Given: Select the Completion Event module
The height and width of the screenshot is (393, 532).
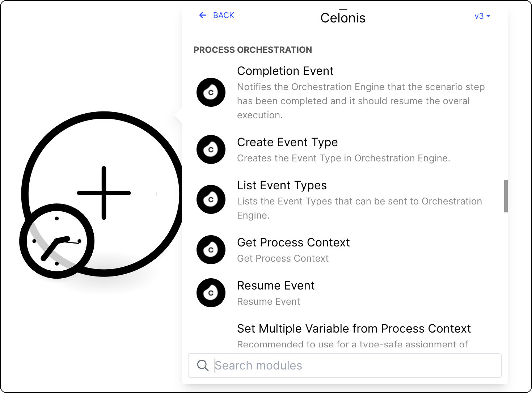Looking at the screenshot, I should tap(285, 71).
